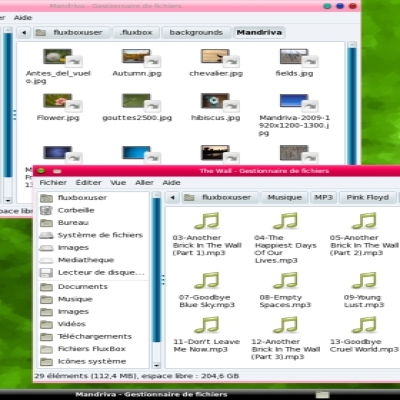The image size is (400, 400).
Task: Click The Wall sidebar scrollbar thumb
Action: coord(156,270)
